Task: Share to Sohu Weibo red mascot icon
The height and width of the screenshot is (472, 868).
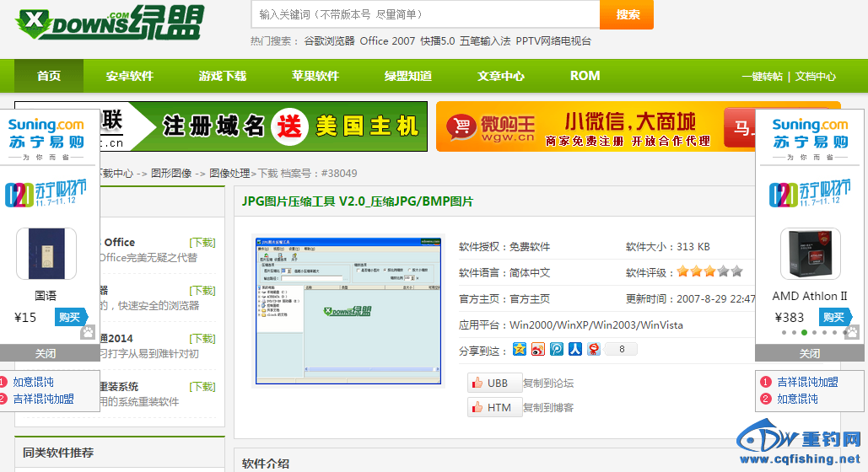Action: [x=594, y=349]
